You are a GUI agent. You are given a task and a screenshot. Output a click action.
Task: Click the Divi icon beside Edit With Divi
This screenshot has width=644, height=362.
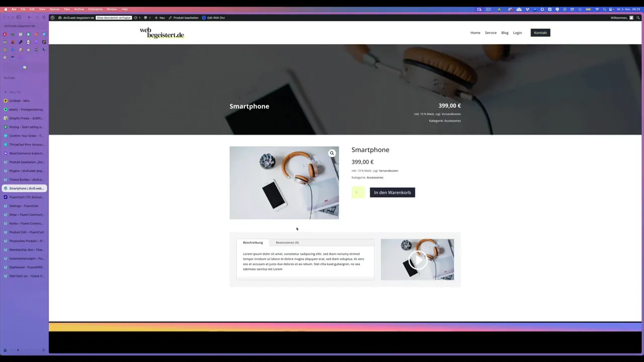[x=204, y=18]
